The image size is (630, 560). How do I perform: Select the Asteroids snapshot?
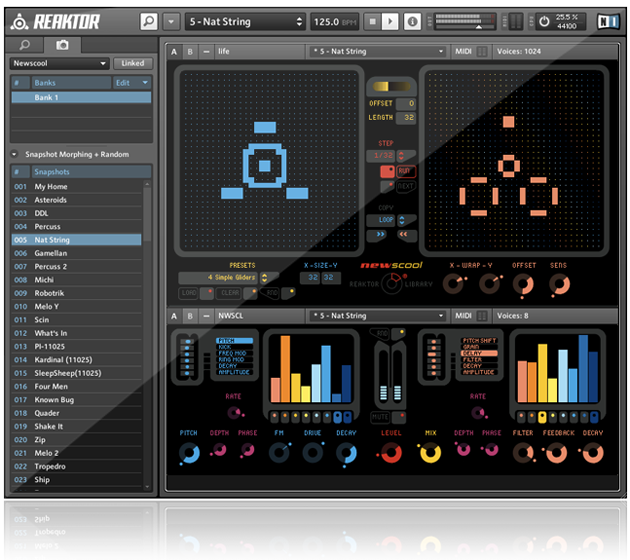[x=76, y=200]
